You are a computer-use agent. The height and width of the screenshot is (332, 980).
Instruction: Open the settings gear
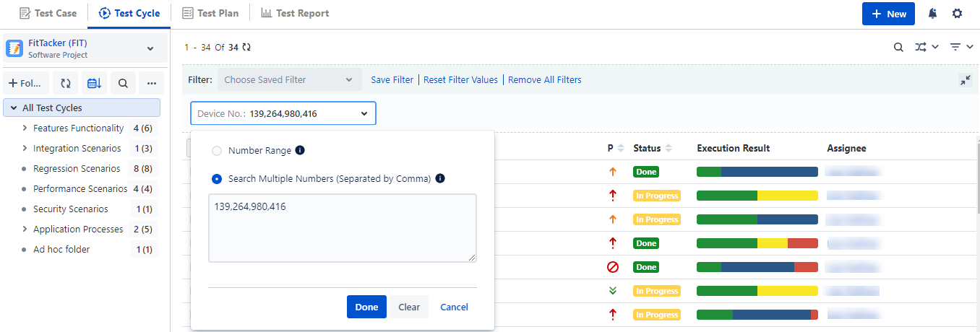tap(957, 14)
